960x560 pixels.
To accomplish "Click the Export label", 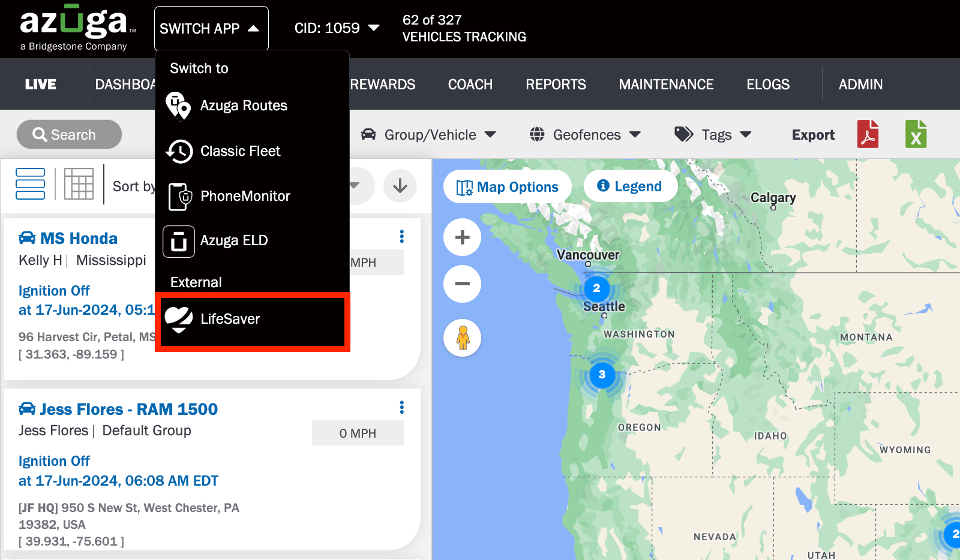I will 813,135.
